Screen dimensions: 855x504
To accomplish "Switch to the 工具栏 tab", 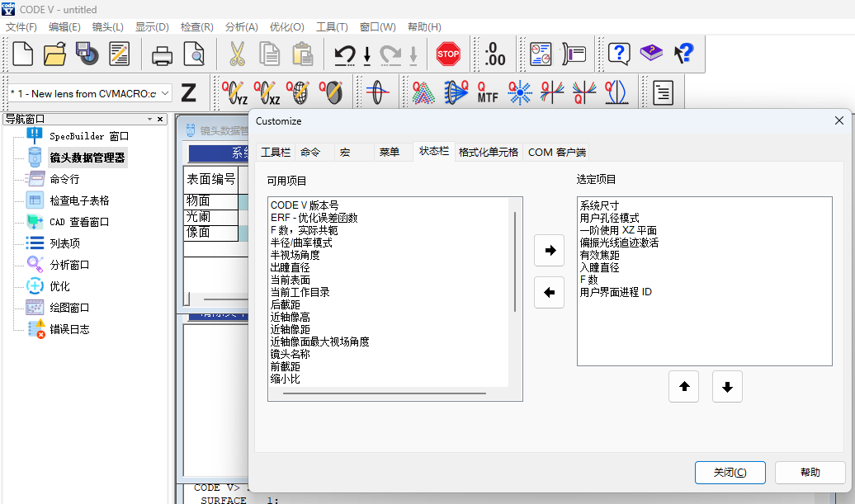I will 275,152.
